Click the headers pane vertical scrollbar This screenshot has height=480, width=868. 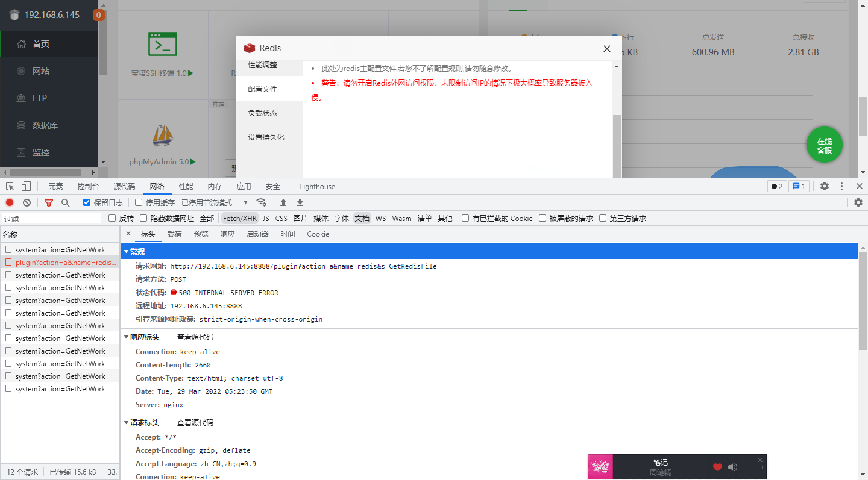(x=863, y=301)
